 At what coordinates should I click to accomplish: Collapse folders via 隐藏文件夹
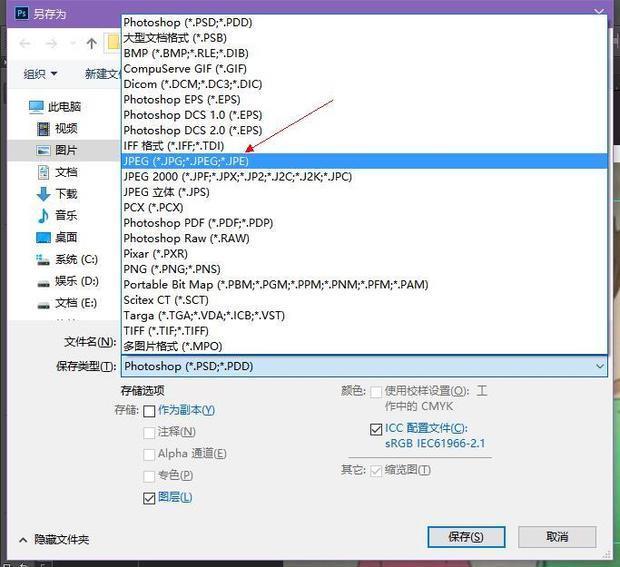pyautogui.click(x=54, y=540)
